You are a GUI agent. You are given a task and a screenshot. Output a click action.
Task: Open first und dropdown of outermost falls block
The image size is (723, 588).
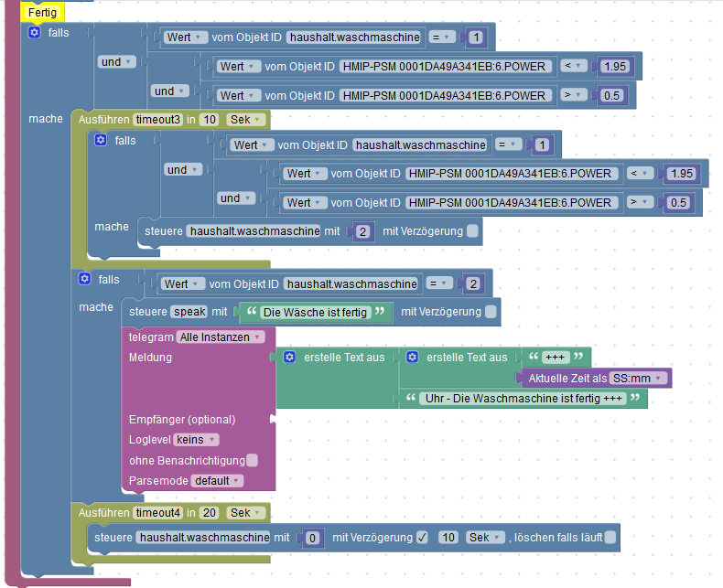click(x=116, y=62)
